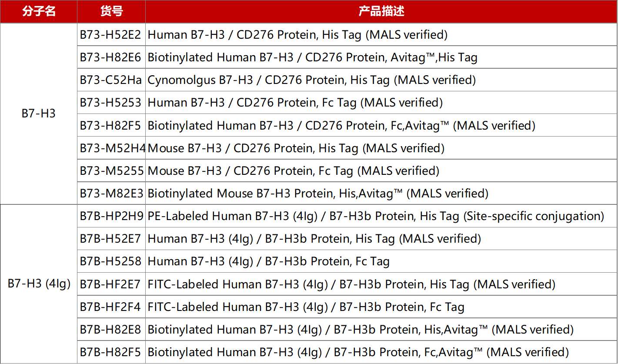This screenshot has width=618, height=364.
Task: Click Biotinylated Mouse B7-H3 Protein description
Action: [x=318, y=194]
